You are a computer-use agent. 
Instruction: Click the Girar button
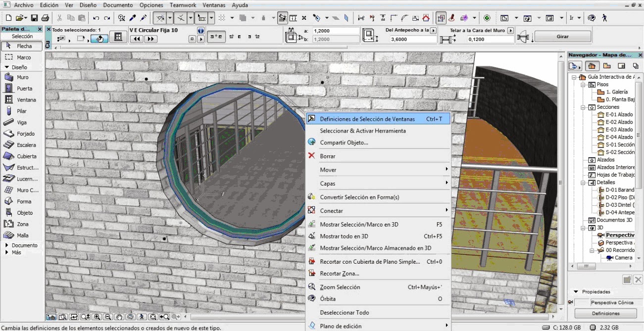(563, 37)
